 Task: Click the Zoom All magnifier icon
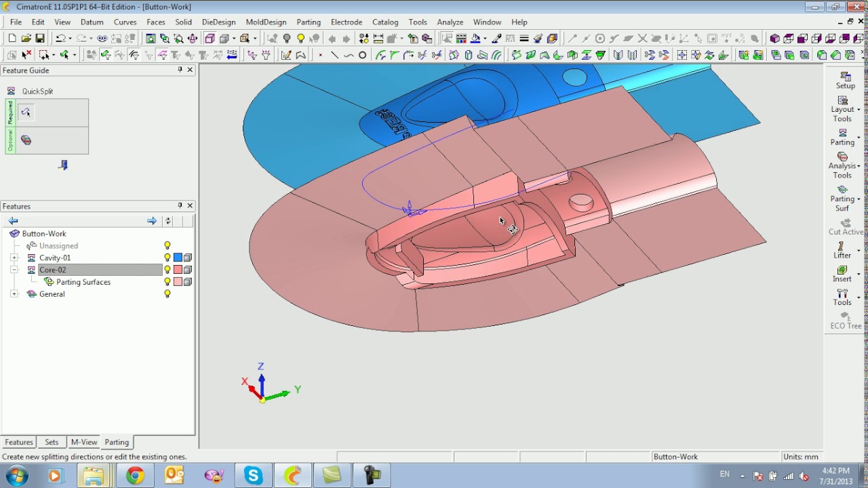click(x=150, y=39)
